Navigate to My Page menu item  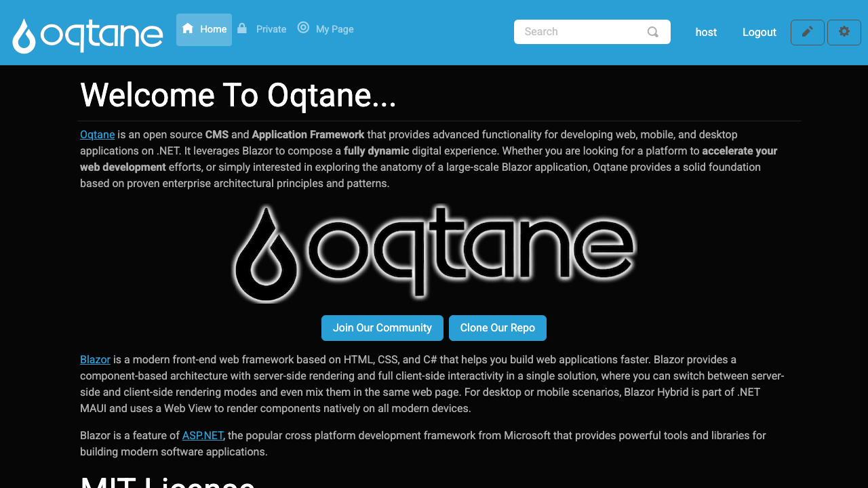point(325,30)
